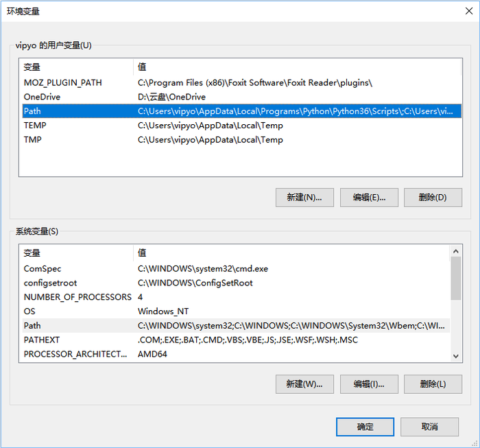The height and width of the screenshot is (448, 480).
Task: Confirm with the 确定 button
Action: [x=365, y=427]
